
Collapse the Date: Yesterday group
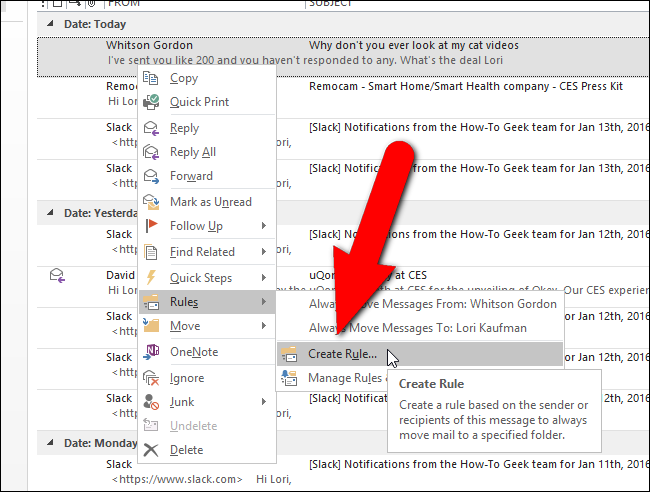point(50,213)
